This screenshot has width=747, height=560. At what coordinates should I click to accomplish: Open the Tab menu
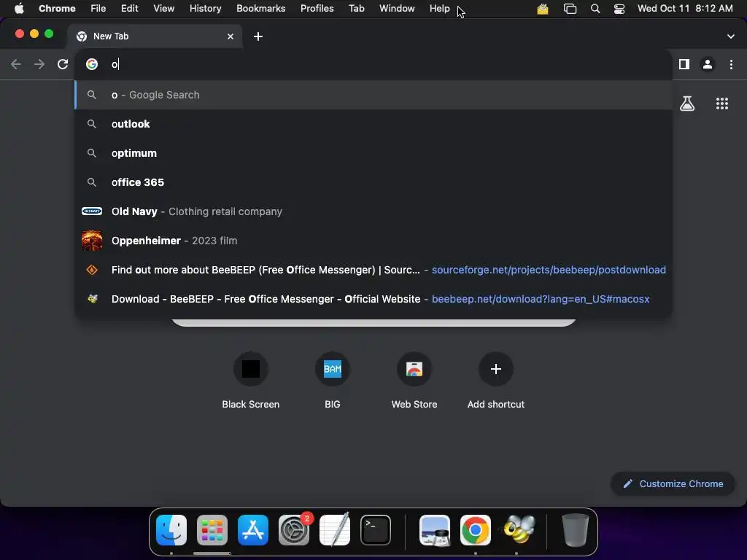(357, 9)
